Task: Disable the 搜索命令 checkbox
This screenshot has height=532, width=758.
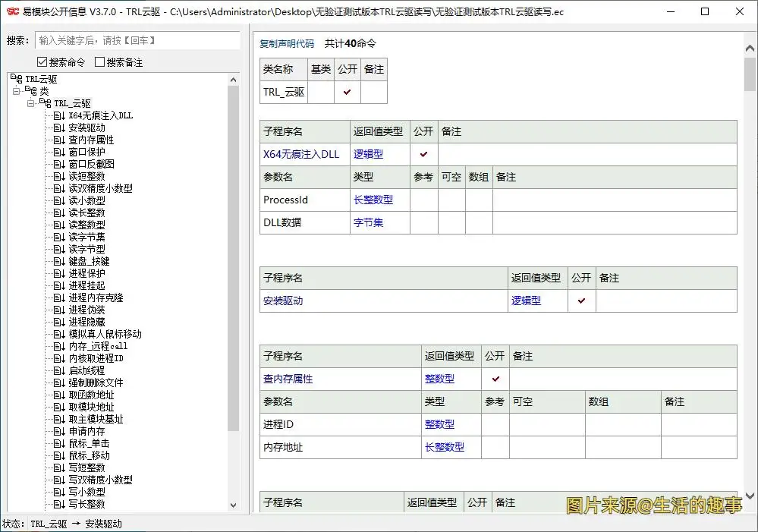Action: click(x=41, y=61)
